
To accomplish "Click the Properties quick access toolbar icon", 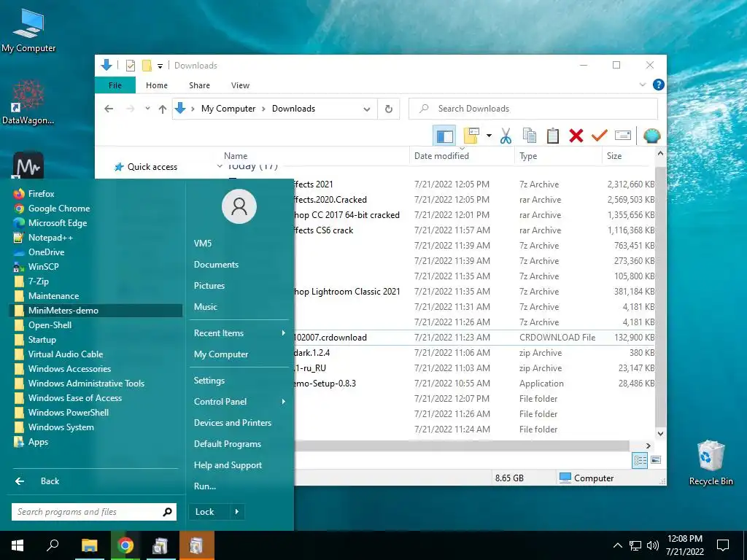I will click(x=130, y=66).
